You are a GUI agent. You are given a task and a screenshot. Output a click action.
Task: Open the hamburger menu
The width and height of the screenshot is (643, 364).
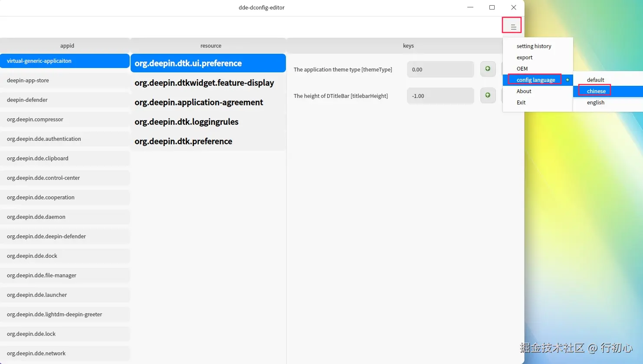(512, 25)
